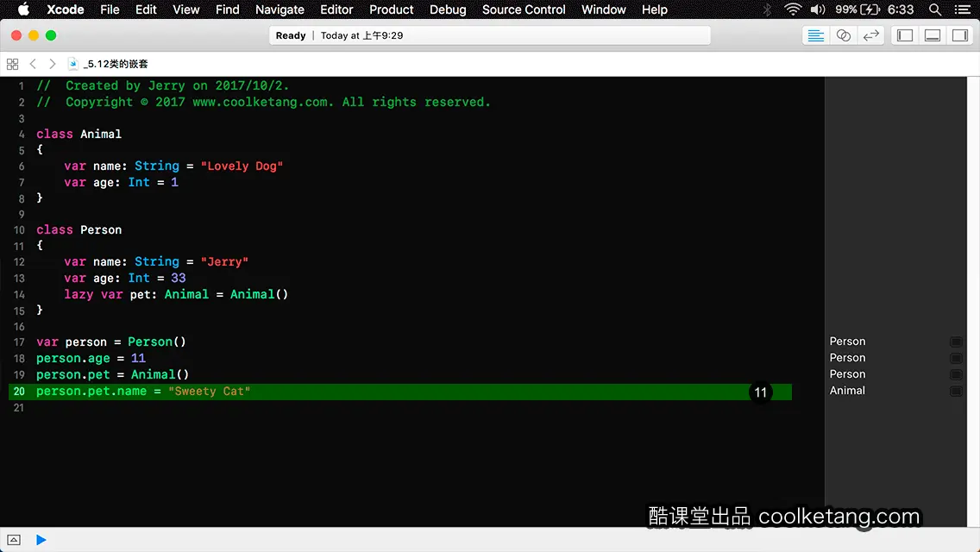Open the File menu
The height and width of the screenshot is (552, 980).
[110, 9]
